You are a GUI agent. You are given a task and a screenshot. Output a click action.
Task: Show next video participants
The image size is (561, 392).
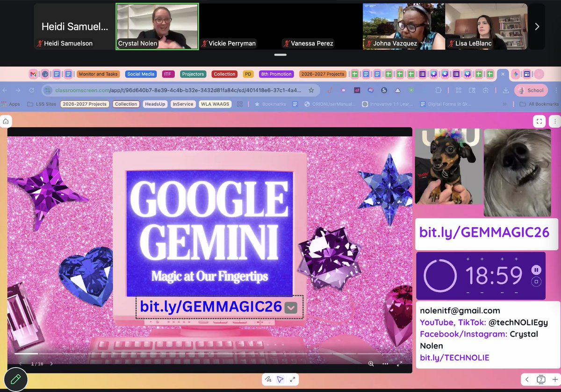[x=537, y=27]
